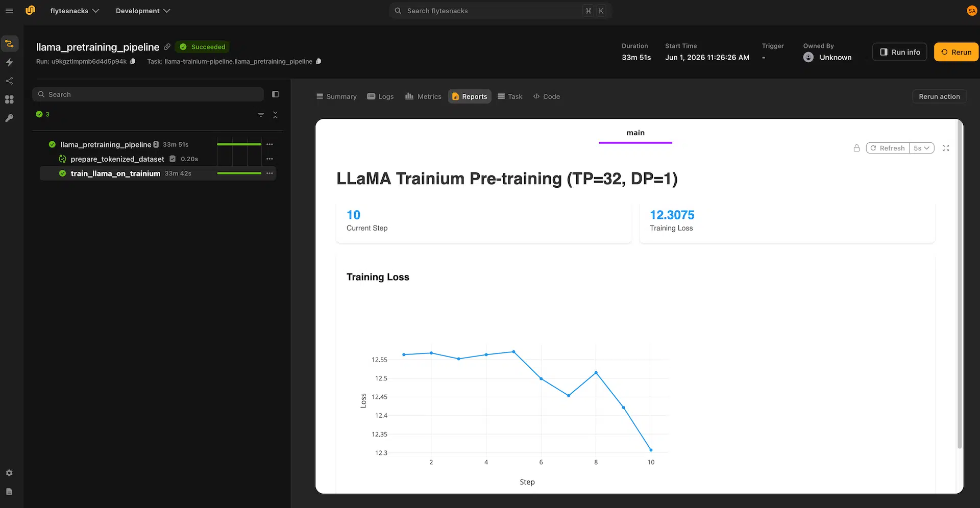Collapse all actions icon
This screenshot has height=508, width=980.
point(275,115)
